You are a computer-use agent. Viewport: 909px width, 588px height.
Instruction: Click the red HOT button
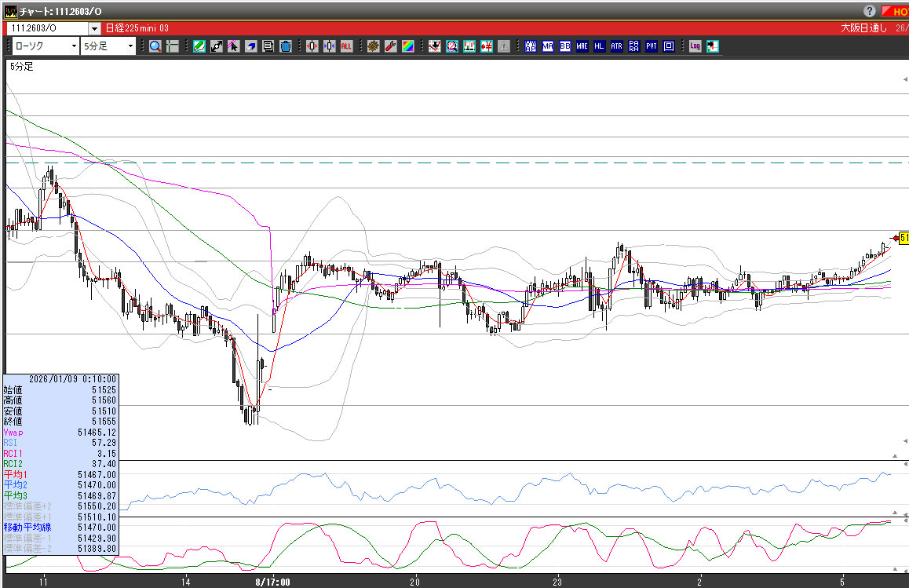click(x=895, y=12)
